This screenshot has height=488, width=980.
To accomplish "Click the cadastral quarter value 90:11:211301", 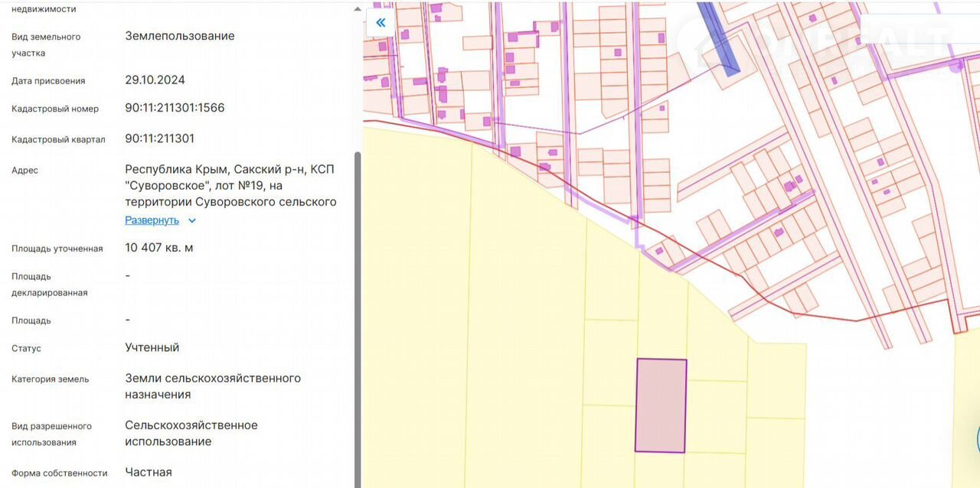I will pyautogui.click(x=159, y=138).
